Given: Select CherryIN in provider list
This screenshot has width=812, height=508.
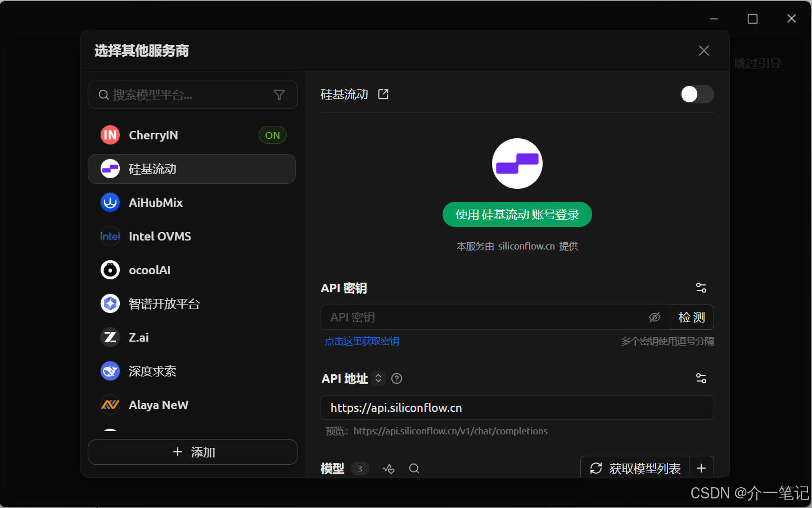Looking at the screenshot, I should [x=192, y=135].
